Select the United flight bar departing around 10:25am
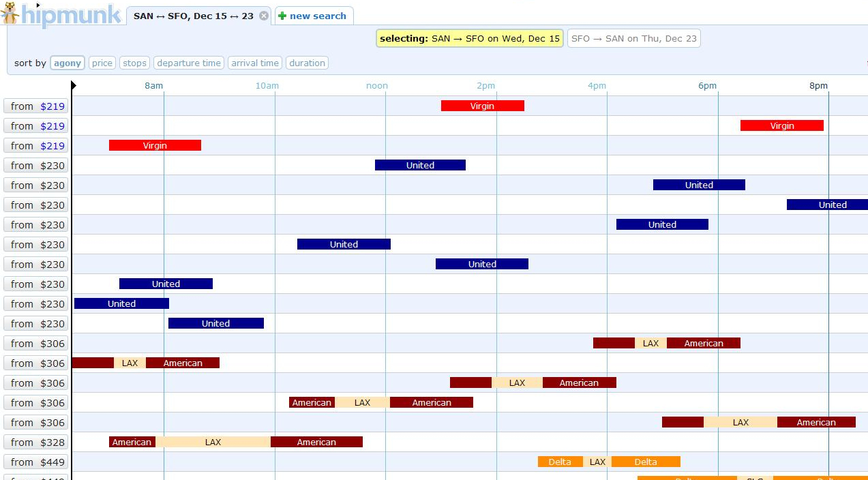Image resolution: width=868 pixels, height=480 pixels. (x=344, y=244)
